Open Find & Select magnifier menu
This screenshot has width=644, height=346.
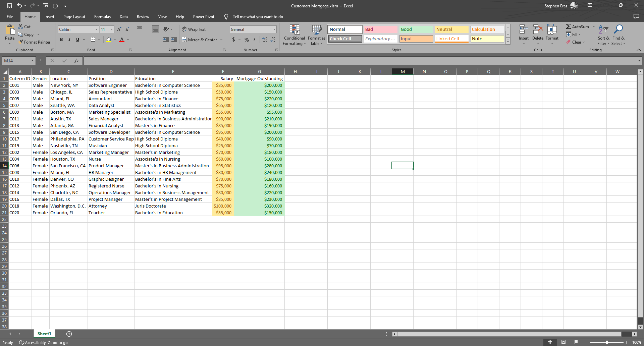point(618,35)
